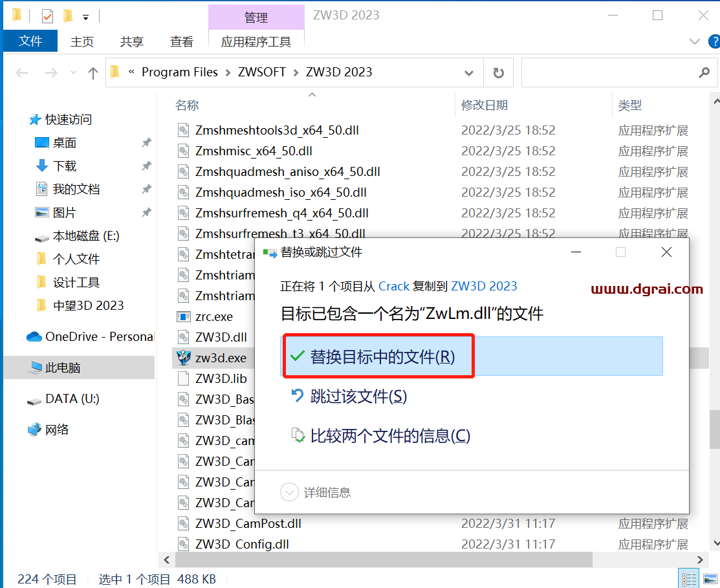Select the zrc.exe file in list

213,316
